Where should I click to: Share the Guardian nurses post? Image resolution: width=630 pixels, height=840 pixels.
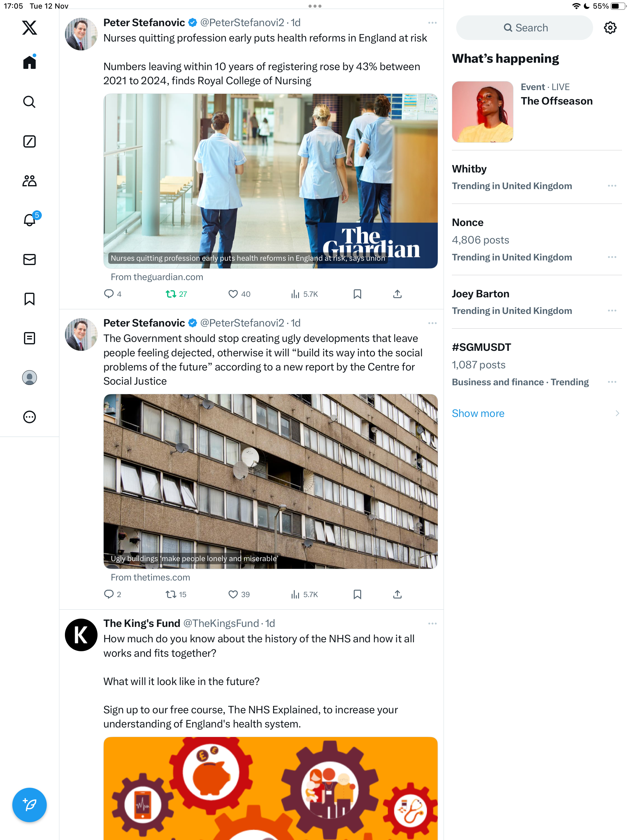[x=397, y=294]
